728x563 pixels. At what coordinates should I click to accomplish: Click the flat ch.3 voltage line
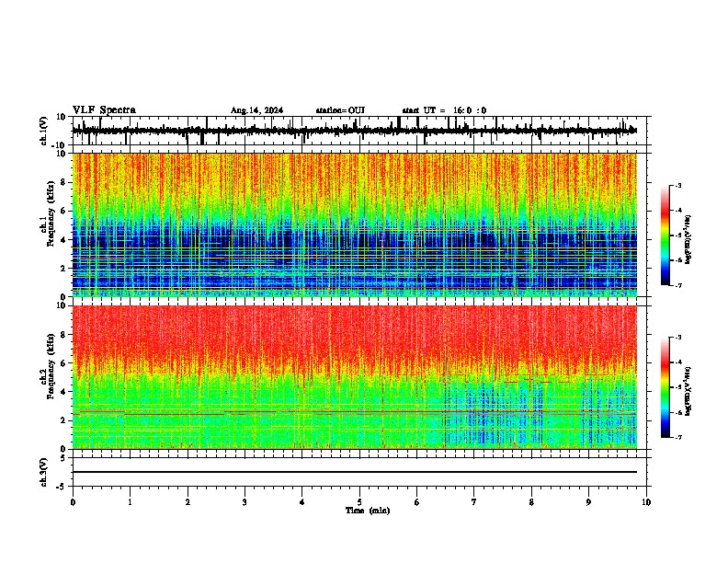pos(355,472)
